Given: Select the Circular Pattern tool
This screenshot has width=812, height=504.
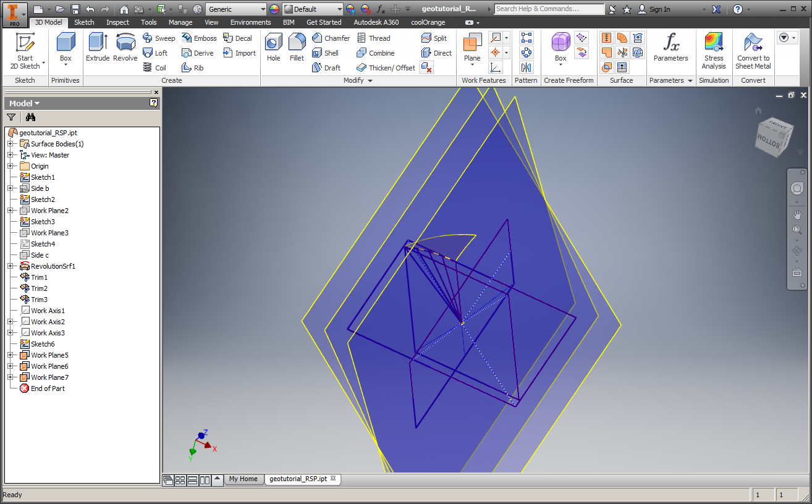Looking at the screenshot, I should pyautogui.click(x=526, y=53).
